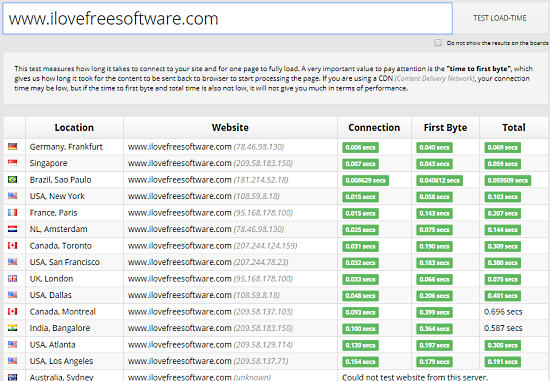Click the 0.401 secs total badge for Dallas
Image resolution: width=550 pixels, height=381 pixels.
(503, 296)
